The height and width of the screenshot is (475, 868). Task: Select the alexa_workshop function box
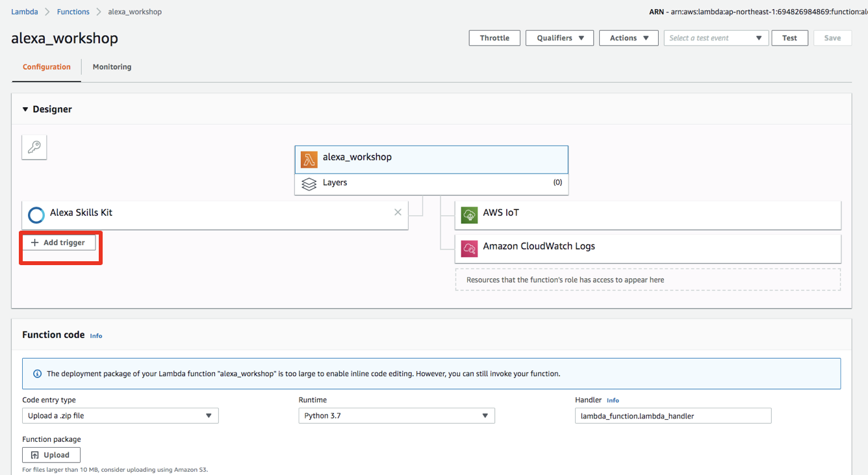coord(431,159)
